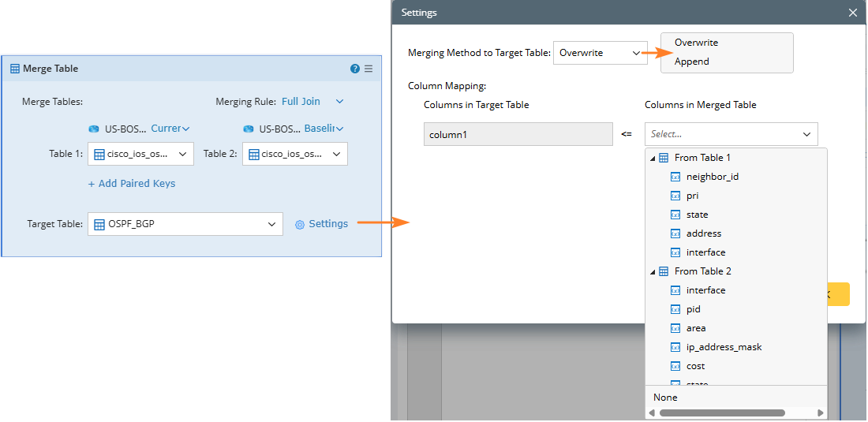Open the Merging Rule Full Join dropdown

click(339, 102)
